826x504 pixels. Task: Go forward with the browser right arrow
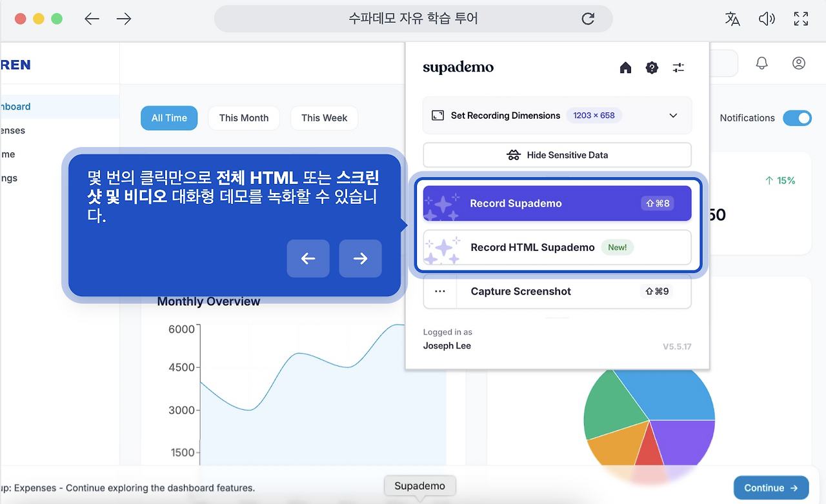point(124,19)
